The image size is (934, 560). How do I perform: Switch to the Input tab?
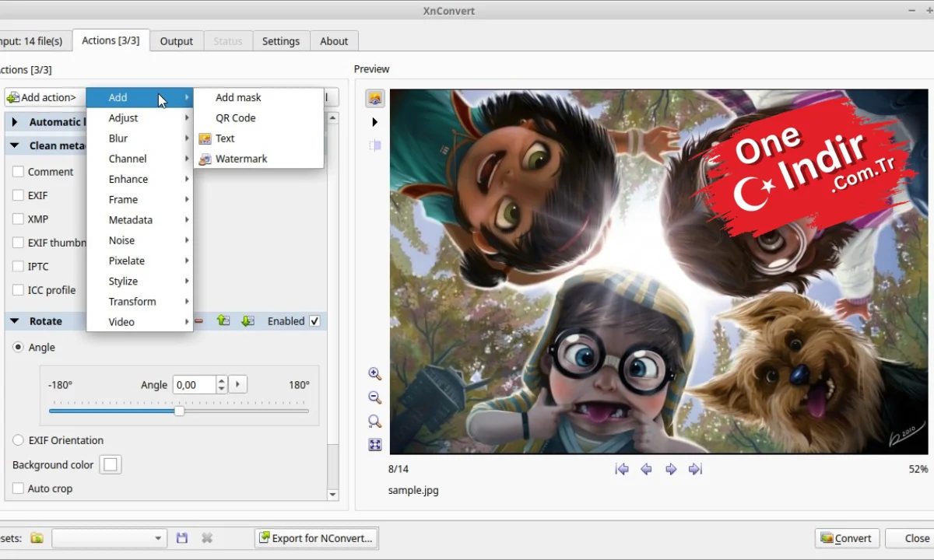tap(35, 41)
